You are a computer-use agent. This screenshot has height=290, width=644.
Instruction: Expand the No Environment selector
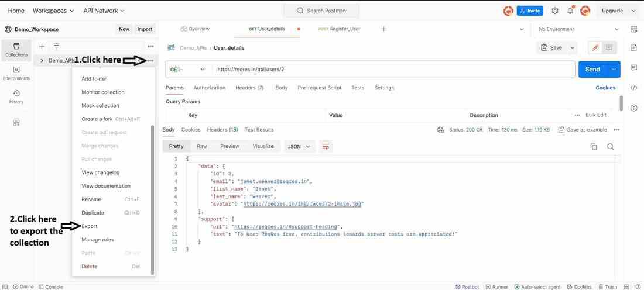click(578, 29)
